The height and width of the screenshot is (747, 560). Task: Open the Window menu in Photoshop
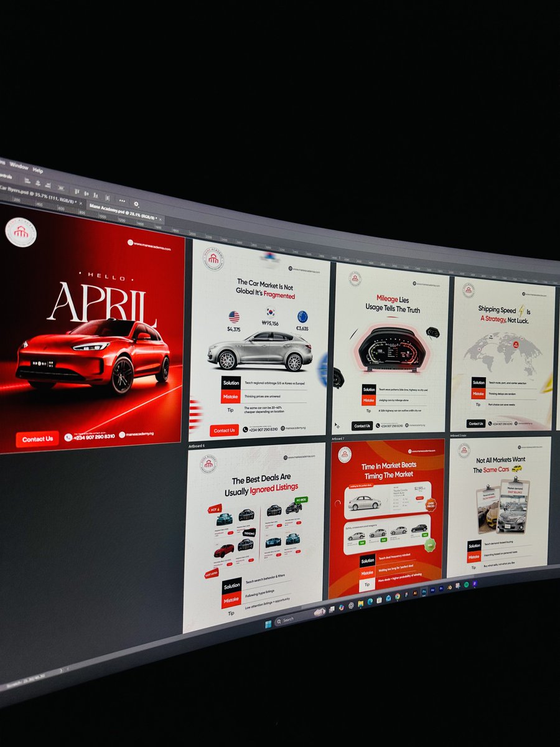[19, 166]
